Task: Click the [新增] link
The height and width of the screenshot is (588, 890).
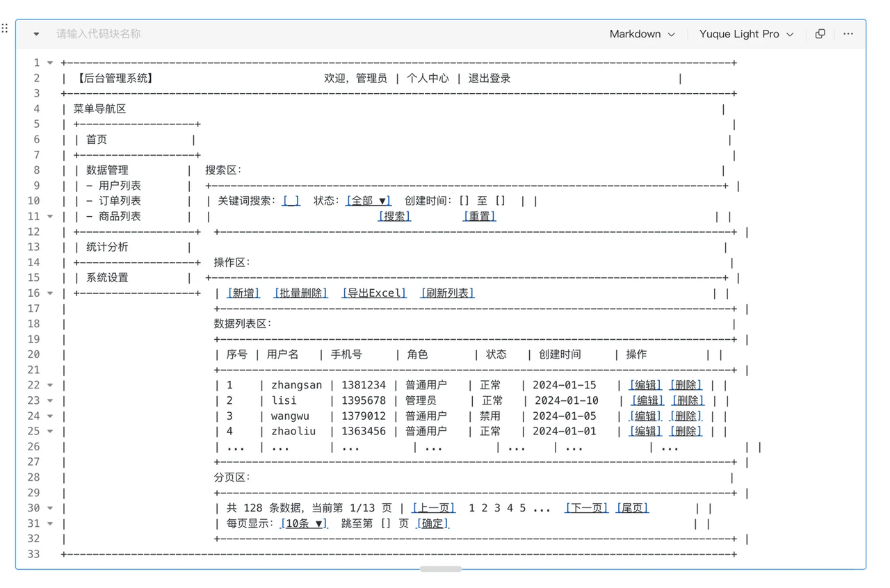Action: tap(243, 293)
